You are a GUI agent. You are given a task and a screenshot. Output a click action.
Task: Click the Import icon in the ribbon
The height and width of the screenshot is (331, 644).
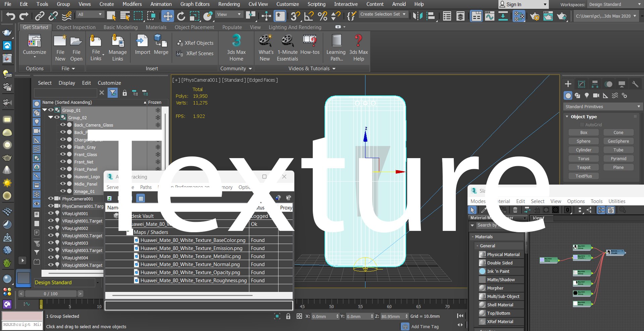pyautogui.click(x=142, y=45)
